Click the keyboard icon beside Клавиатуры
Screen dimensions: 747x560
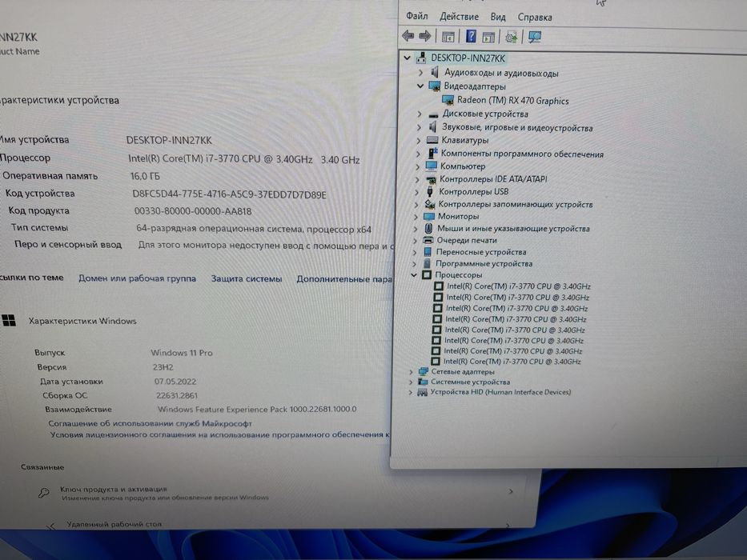tap(432, 140)
